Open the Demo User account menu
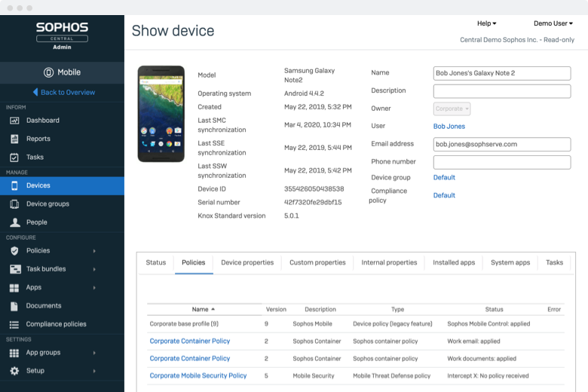Image resolution: width=588 pixels, height=392 pixels. click(x=551, y=24)
